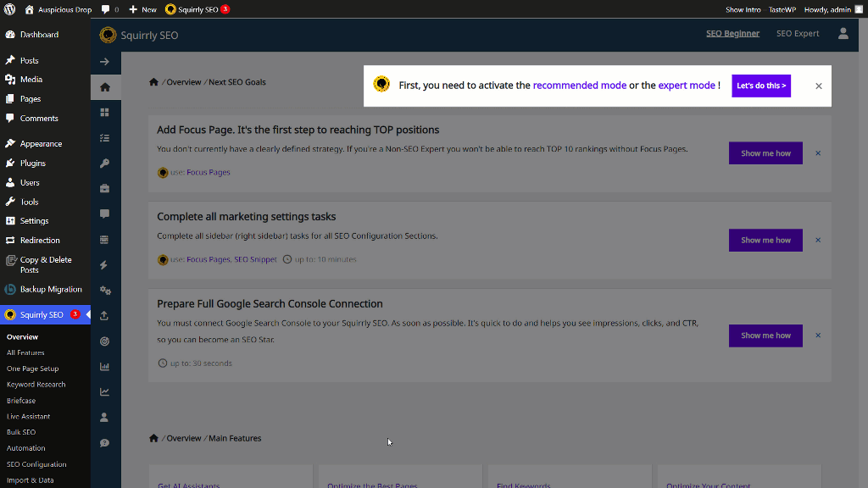Open the Howdy, admin account menu
This screenshot has height=488, width=868.
tap(834, 9)
